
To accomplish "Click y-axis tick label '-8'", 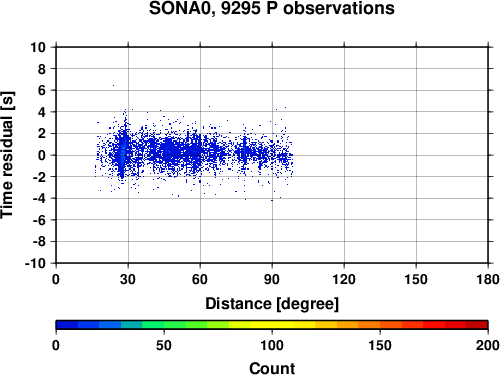I will [x=39, y=242].
